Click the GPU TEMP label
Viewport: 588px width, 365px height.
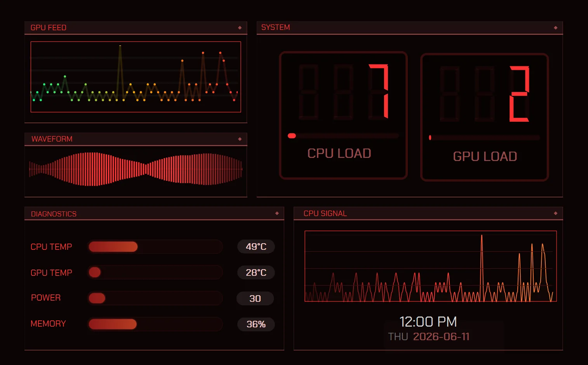pyautogui.click(x=51, y=273)
